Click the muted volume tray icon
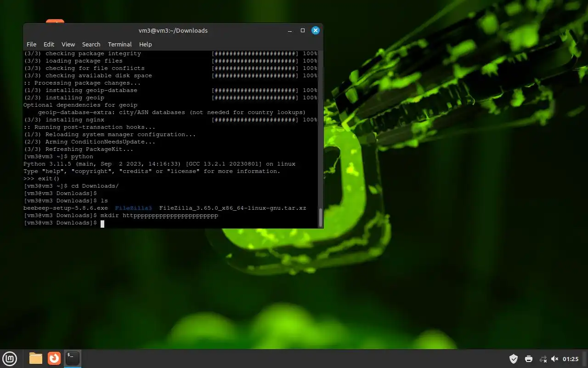Screen dimensions: 588x368 [x=555, y=359]
